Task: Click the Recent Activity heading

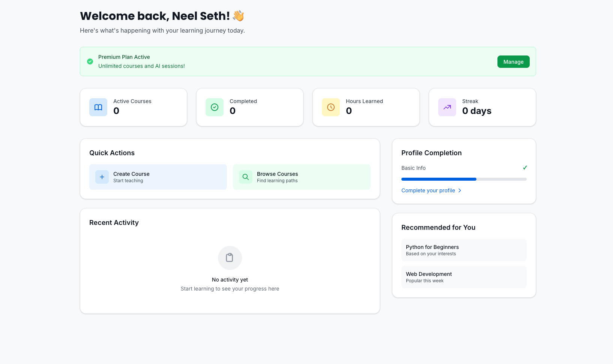Action: click(x=114, y=223)
